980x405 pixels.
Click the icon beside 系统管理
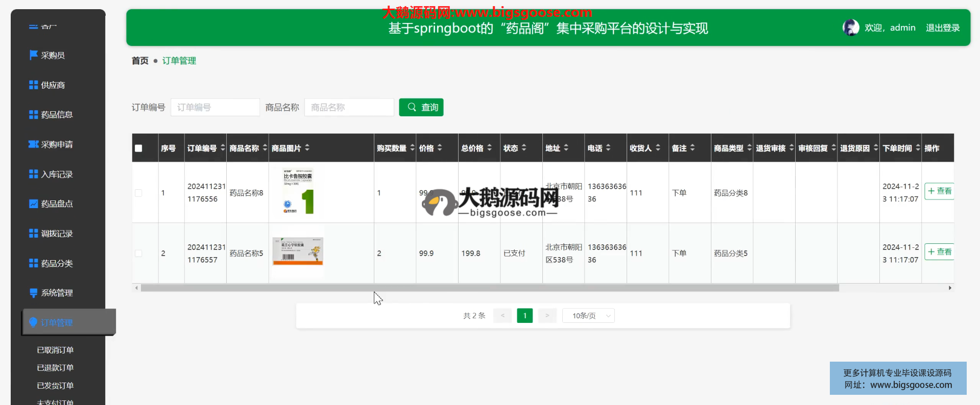33,293
